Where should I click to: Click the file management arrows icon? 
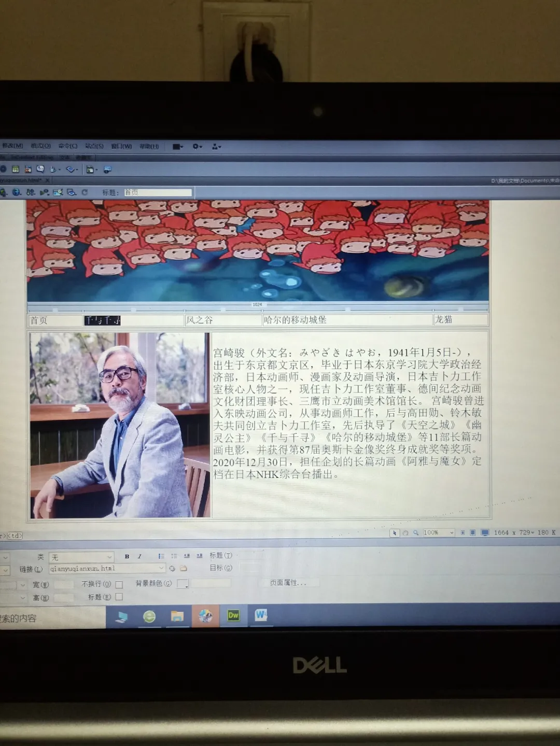tap(31, 192)
